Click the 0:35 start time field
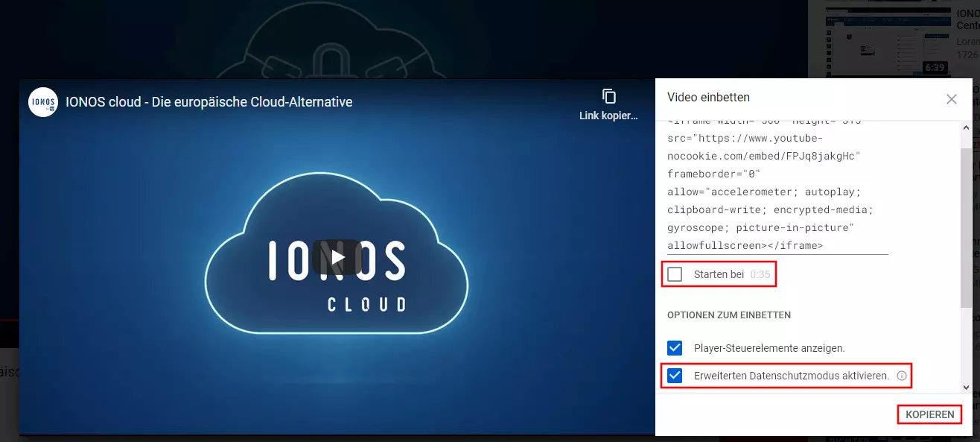 click(x=760, y=274)
